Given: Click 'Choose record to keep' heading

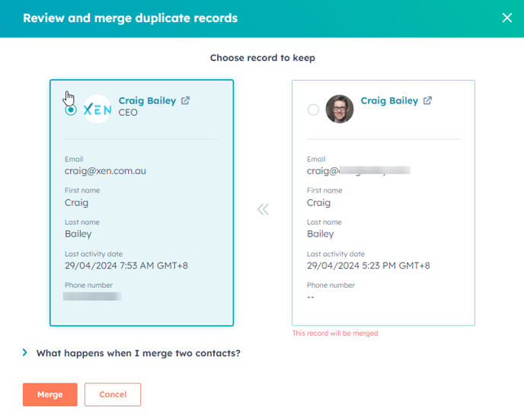Looking at the screenshot, I should pyautogui.click(x=263, y=58).
